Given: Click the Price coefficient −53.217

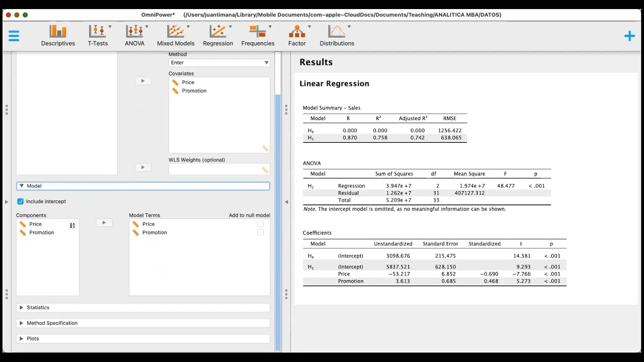Looking at the screenshot, I should [399, 275].
